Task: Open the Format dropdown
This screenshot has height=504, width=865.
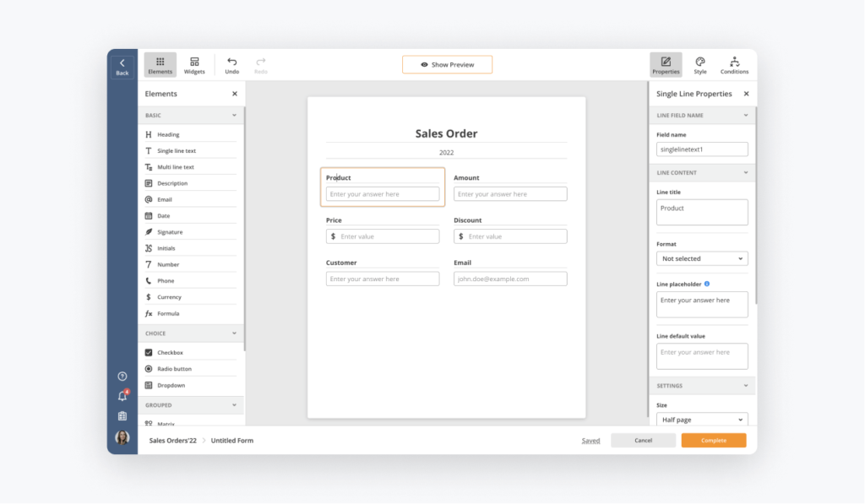Action: click(702, 259)
